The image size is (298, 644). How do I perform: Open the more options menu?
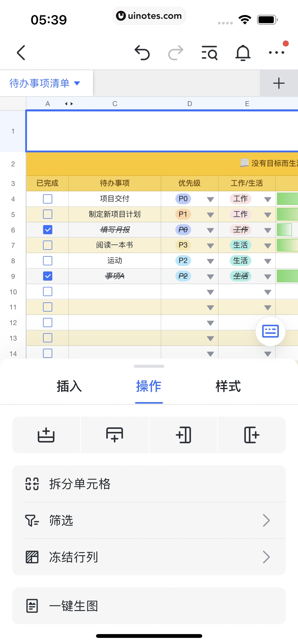tap(277, 53)
